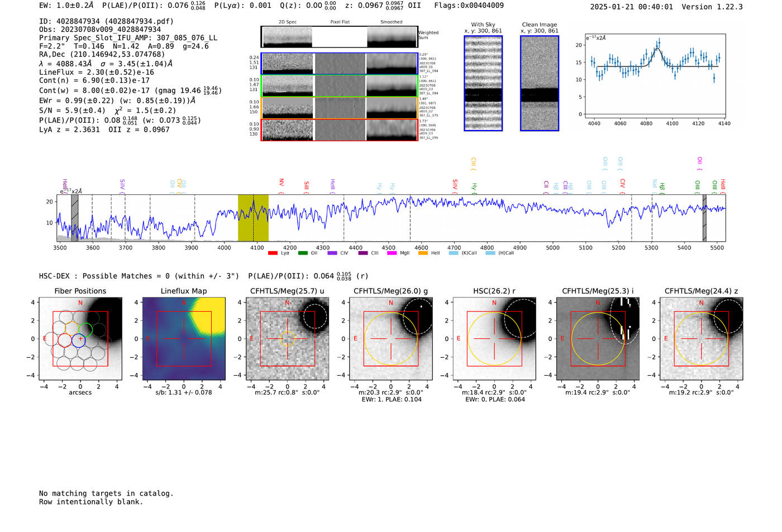Click the 'Flags:0x00404009' header text
Image resolution: width=782 pixels, height=532 pixels.
pos(469,6)
